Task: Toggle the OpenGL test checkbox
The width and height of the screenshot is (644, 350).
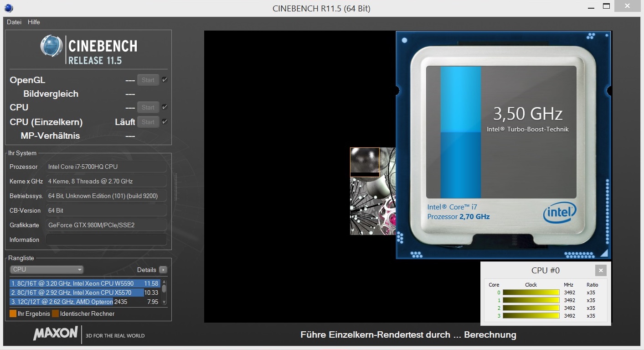Action: (x=165, y=80)
